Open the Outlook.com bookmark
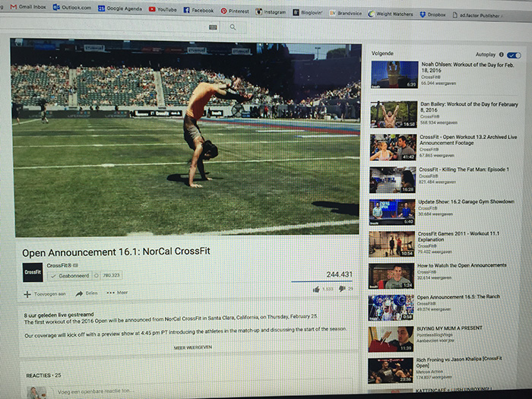This screenshot has width=532, height=399. (x=72, y=7)
